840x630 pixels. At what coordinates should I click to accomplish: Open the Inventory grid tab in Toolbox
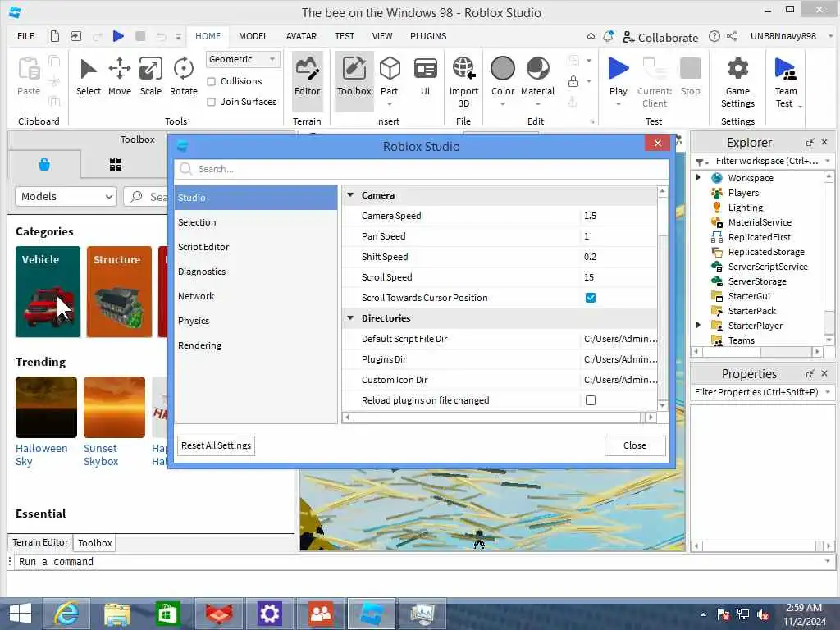point(116,164)
